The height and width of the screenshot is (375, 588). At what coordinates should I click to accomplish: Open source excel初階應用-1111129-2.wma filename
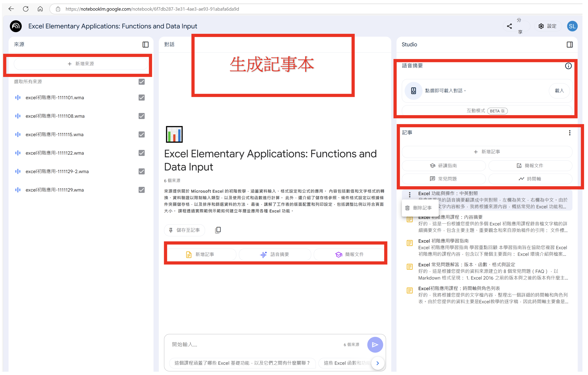[x=57, y=171]
